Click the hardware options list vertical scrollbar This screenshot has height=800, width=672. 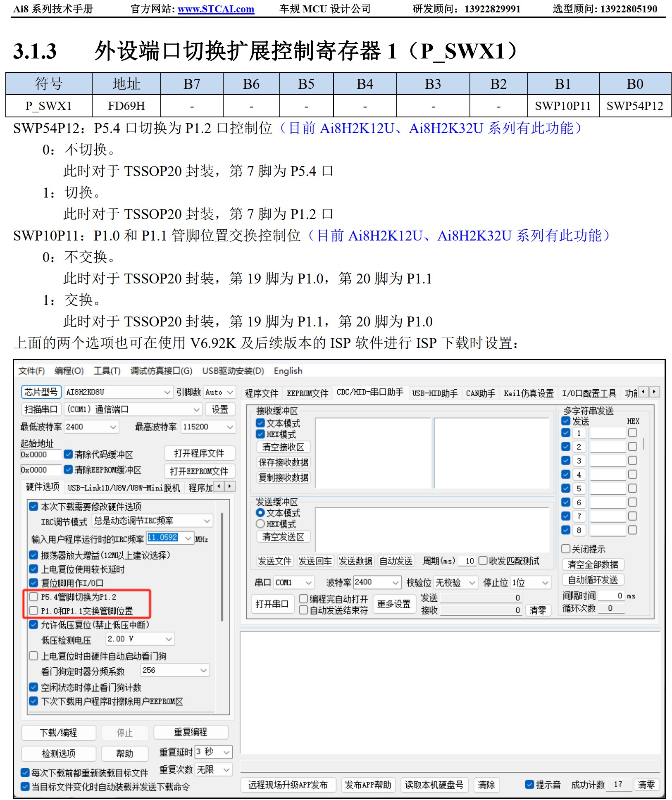coord(222,567)
